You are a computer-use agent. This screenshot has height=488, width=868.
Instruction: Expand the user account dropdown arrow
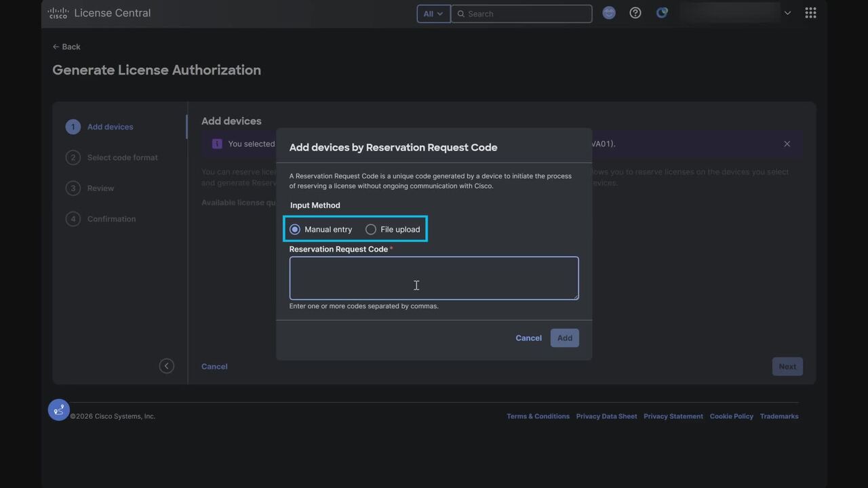787,13
